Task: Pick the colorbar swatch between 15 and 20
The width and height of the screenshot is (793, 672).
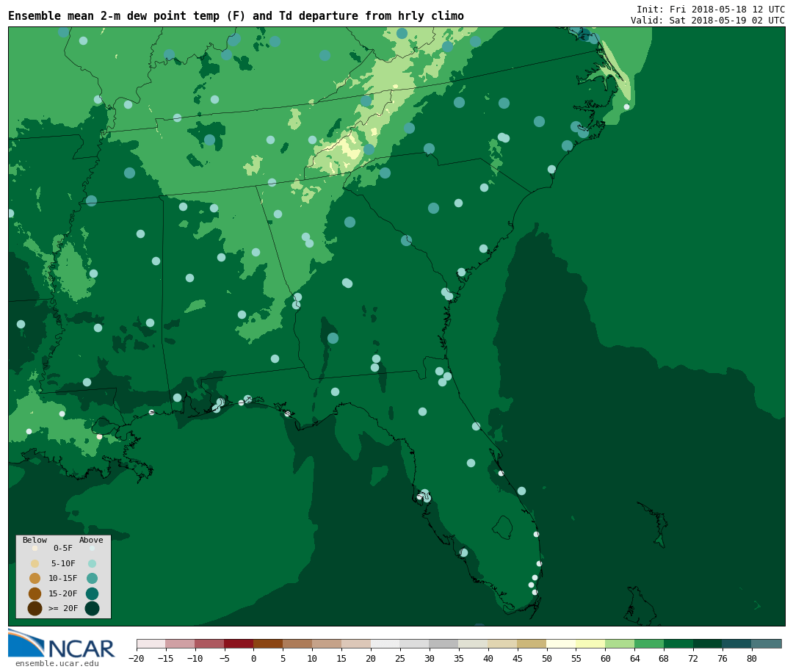Action: point(357,643)
